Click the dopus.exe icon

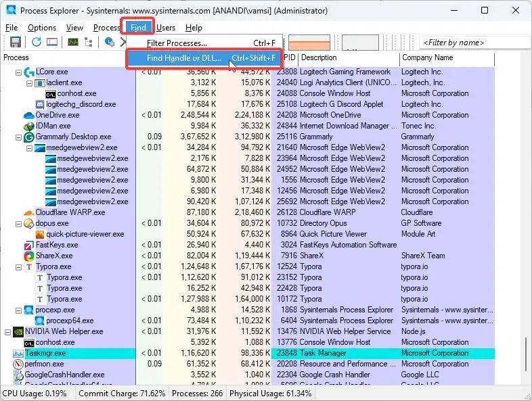[x=29, y=223]
